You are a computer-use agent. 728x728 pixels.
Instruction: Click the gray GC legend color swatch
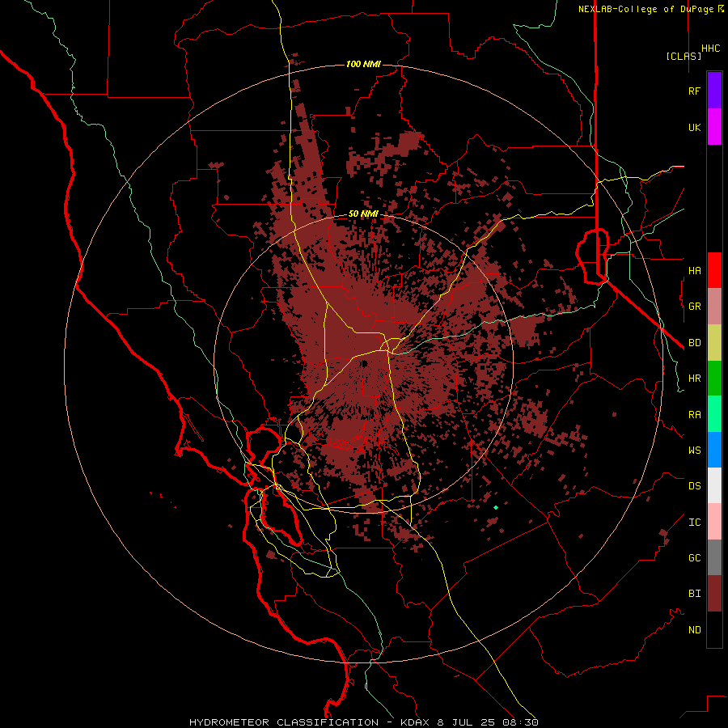click(714, 557)
